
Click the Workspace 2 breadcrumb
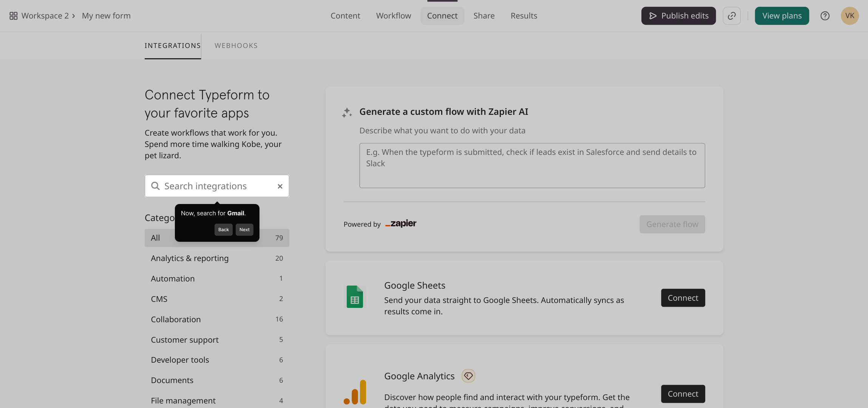[45, 16]
